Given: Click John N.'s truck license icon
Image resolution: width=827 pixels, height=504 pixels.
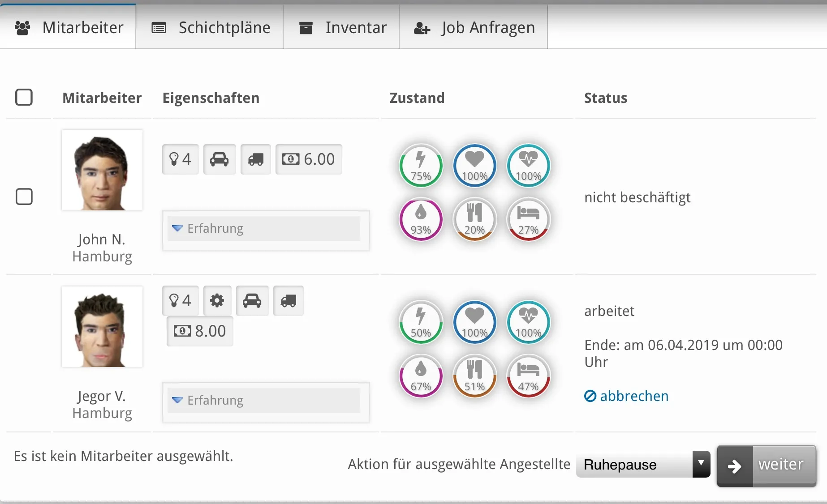Looking at the screenshot, I should (x=255, y=159).
